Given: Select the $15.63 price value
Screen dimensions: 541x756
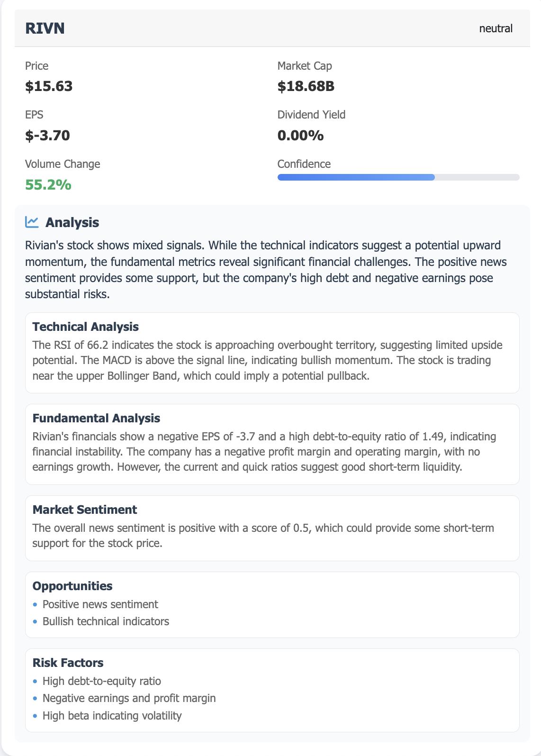Looking at the screenshot, I should tap(49, 86).
